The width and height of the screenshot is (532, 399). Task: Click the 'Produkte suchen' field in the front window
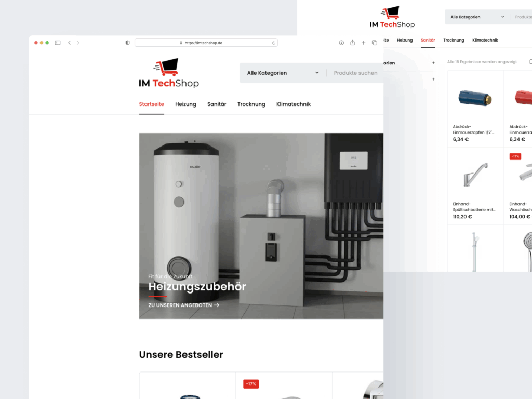355,73
